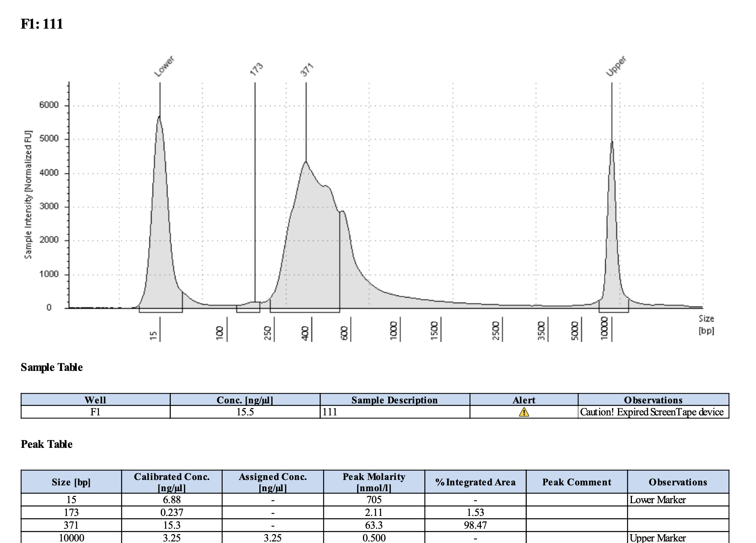Click the Upper marker peak label
This screenshot has width=756, height=543.
(616, 67)
